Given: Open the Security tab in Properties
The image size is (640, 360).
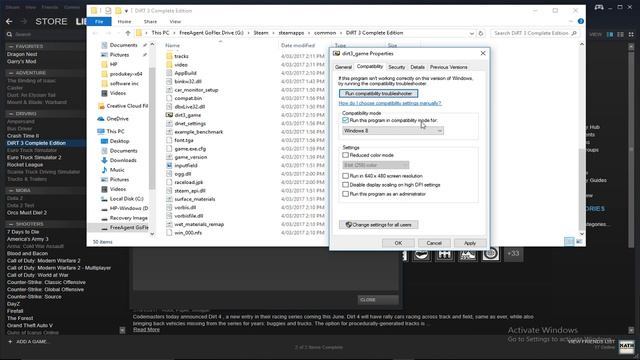Looking at the screenshot, I should tap(396, 67).
